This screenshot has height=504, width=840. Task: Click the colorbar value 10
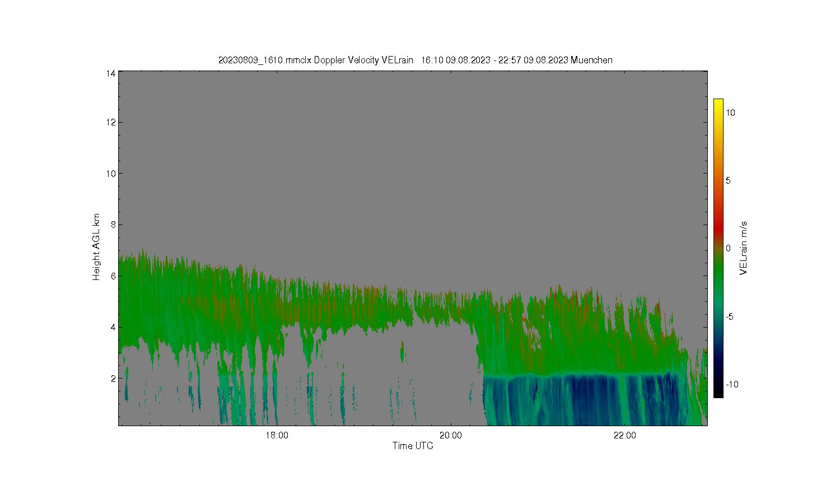731,113
